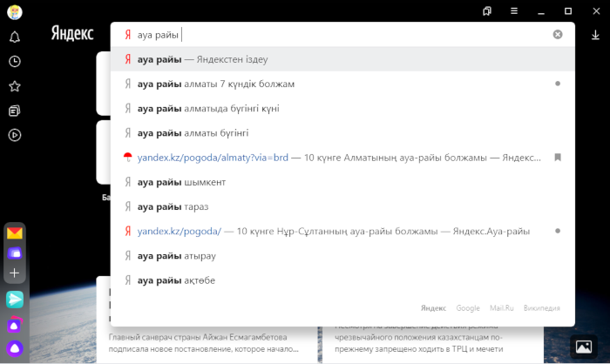Open the tabs bookmark panel icon
This screenshot has width=610, height=364.
[487, 11]
